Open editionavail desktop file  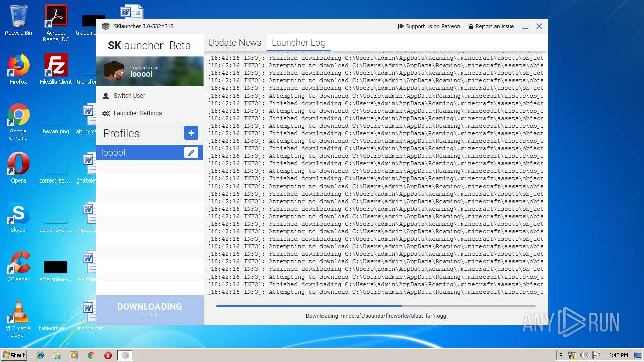click(56, 220)
